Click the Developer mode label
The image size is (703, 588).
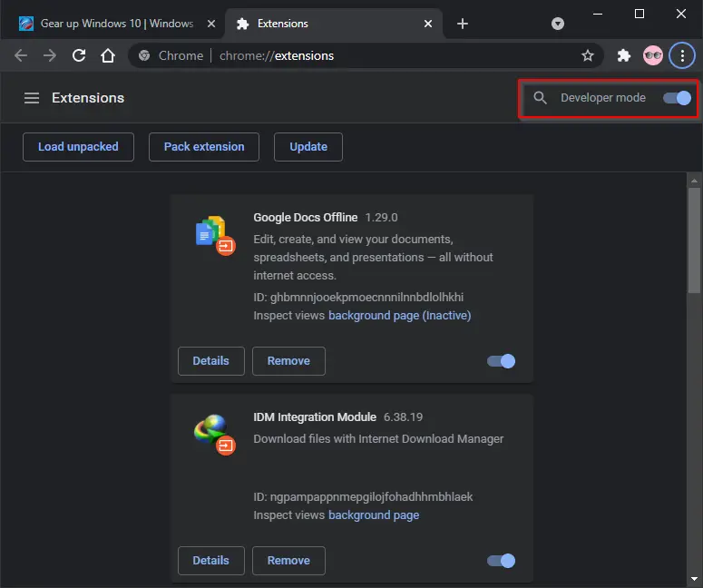click(x=603, y=98)
